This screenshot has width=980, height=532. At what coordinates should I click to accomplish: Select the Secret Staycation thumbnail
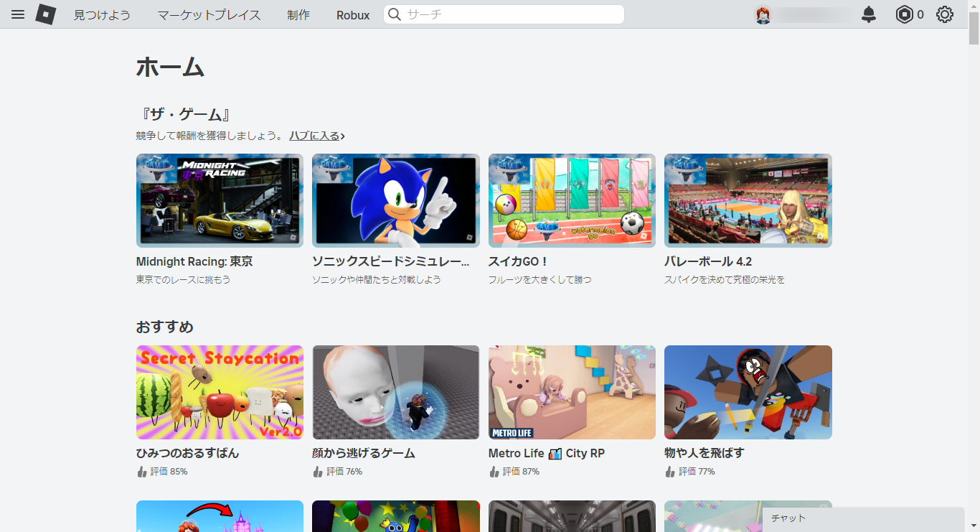tap(220, 392)
